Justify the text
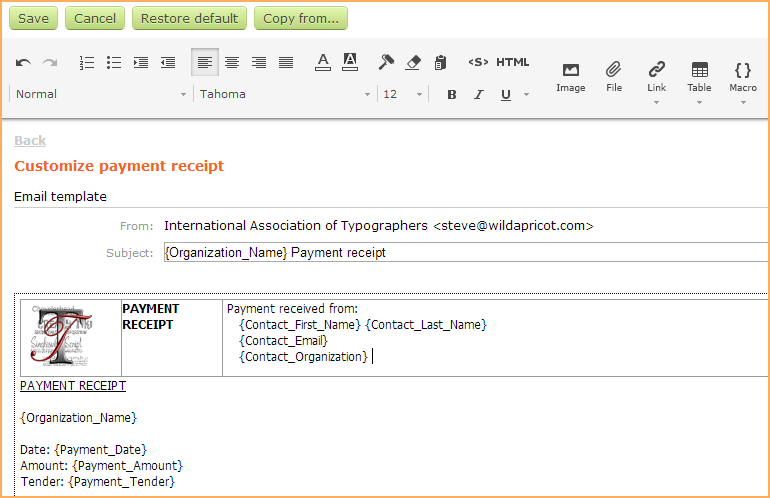This screenshot has height=498, width=770. 286,62
